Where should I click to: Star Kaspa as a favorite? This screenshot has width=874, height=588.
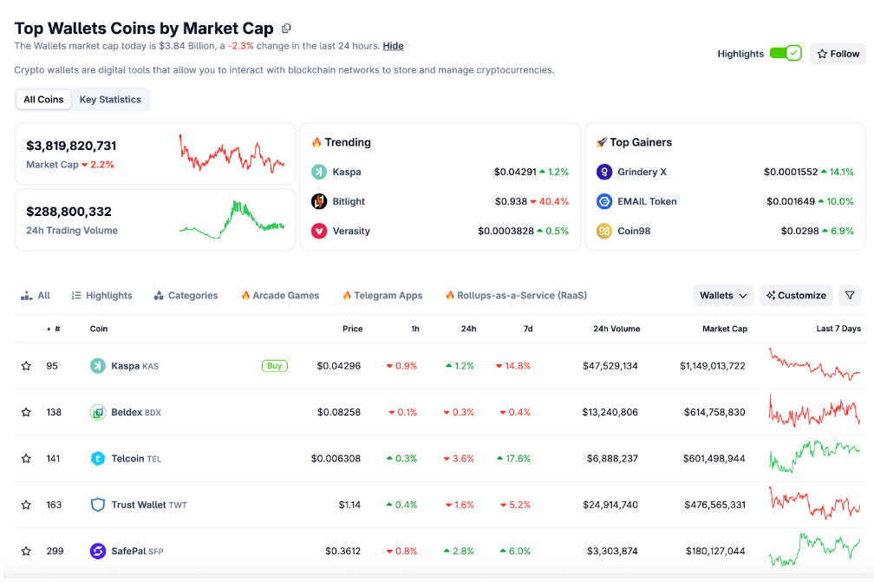26,366
